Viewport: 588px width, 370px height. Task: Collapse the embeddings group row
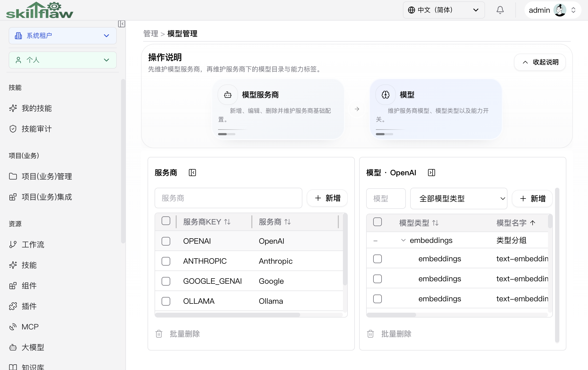403,240
